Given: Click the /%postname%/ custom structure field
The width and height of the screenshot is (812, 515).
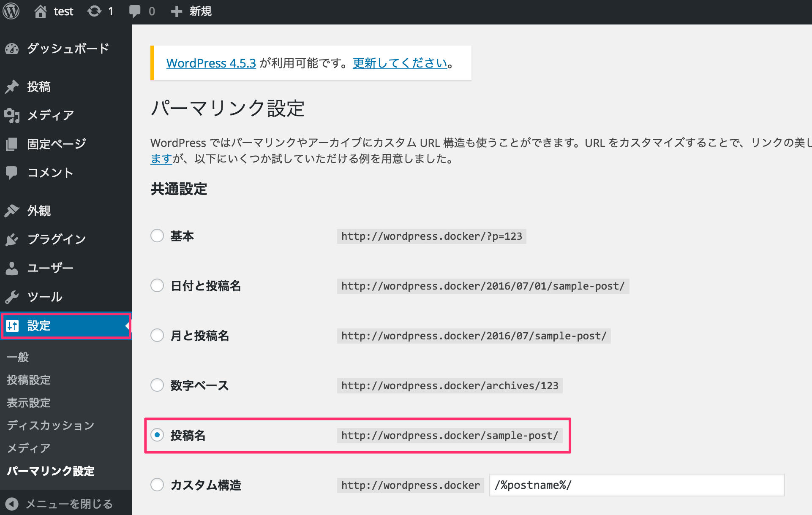Looking at the screenshot, I should (x=637, y=485).
